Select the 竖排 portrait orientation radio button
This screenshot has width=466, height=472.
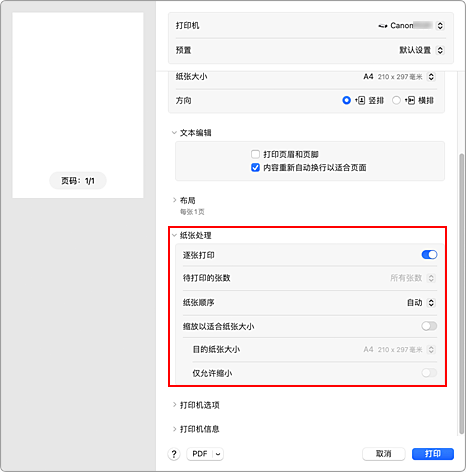tap(346, 100)
